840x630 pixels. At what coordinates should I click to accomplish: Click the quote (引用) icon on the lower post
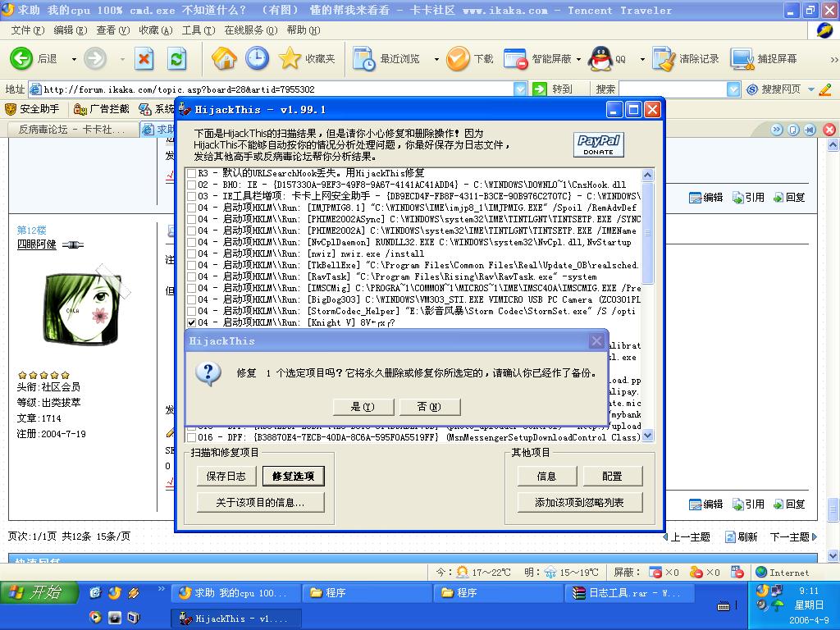pos(737,504)
